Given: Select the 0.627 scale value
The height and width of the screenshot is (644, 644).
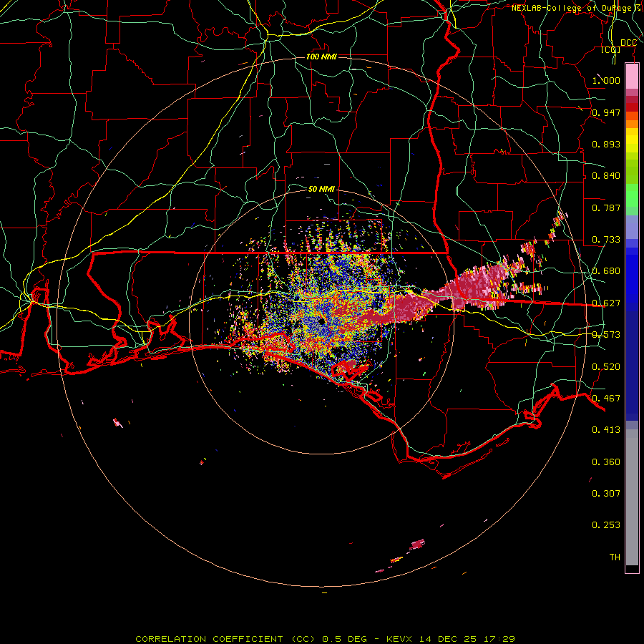Looking at the screenshot, I should point(606,303).
